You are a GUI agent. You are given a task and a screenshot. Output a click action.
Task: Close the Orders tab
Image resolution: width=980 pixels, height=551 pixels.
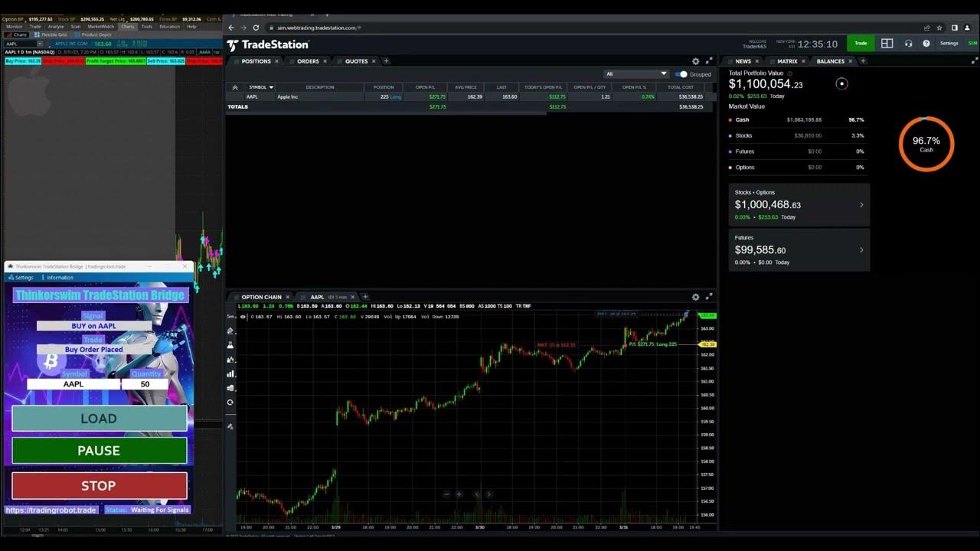(325, 61)
